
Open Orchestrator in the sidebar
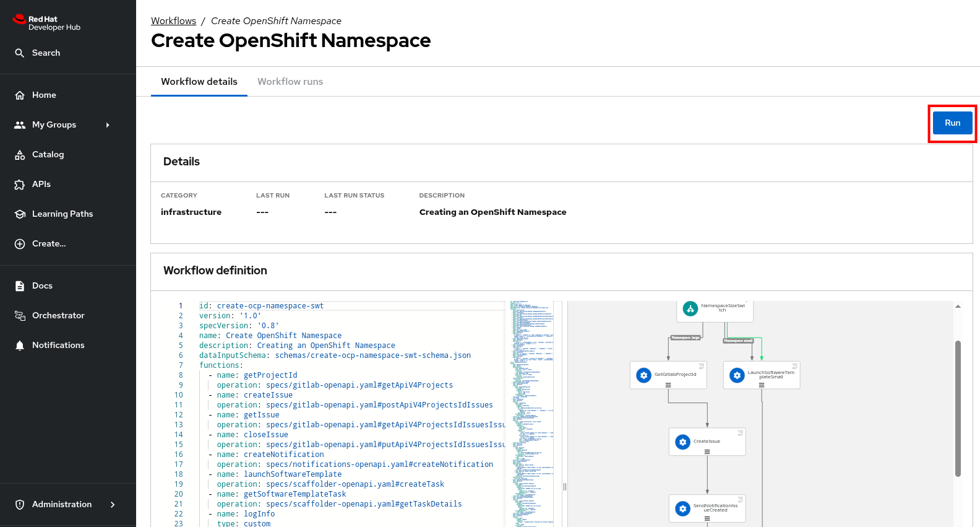(x=68, y=316)
